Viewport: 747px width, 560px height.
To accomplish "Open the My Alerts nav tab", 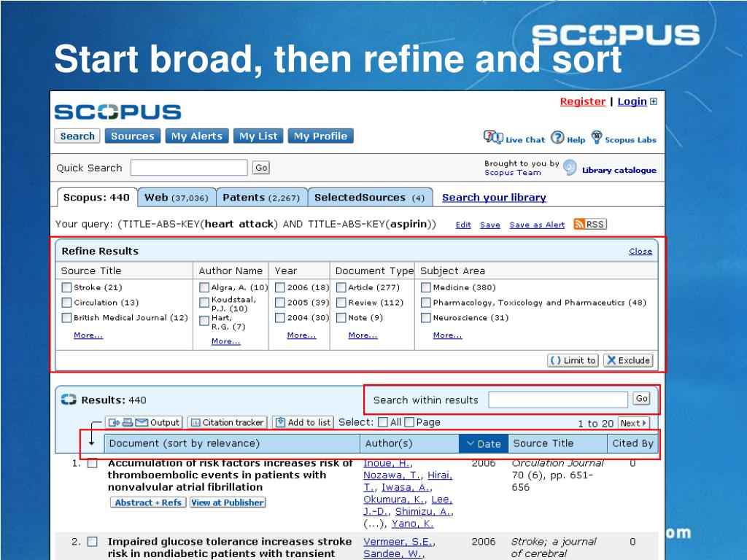I will (197, 136).
